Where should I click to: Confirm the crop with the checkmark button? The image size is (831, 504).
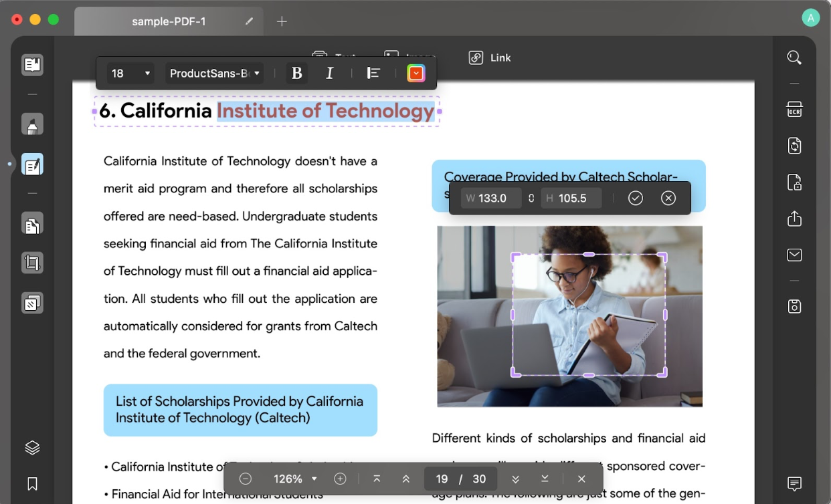coord(636,199)
